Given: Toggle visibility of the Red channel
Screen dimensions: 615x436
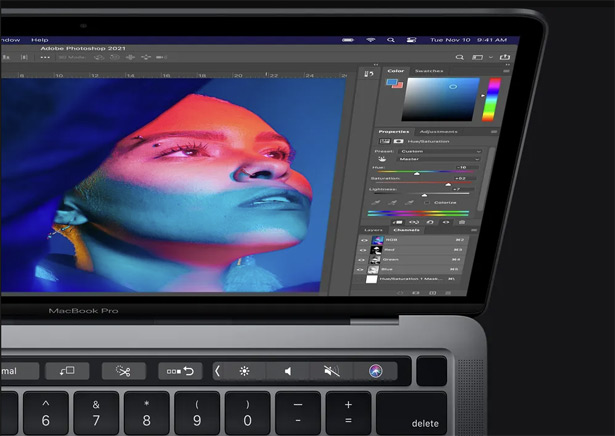Looking at the screenshot, I should 363,250.
